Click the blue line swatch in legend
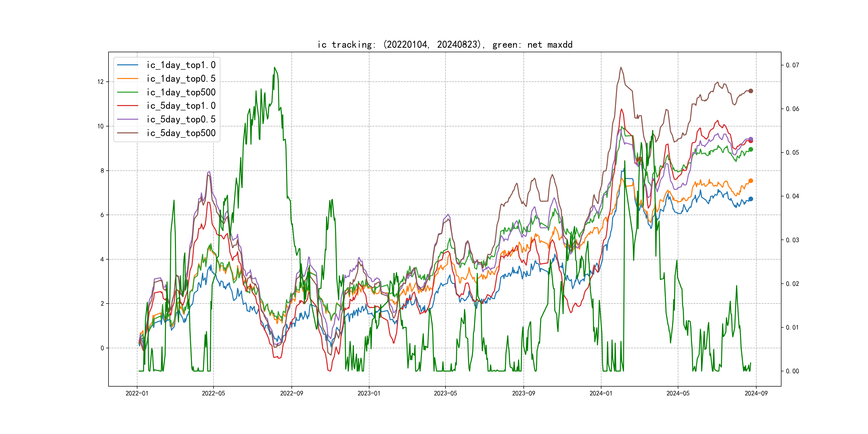Viewport: 868px width, 434px height. click(x=127, y=65)
